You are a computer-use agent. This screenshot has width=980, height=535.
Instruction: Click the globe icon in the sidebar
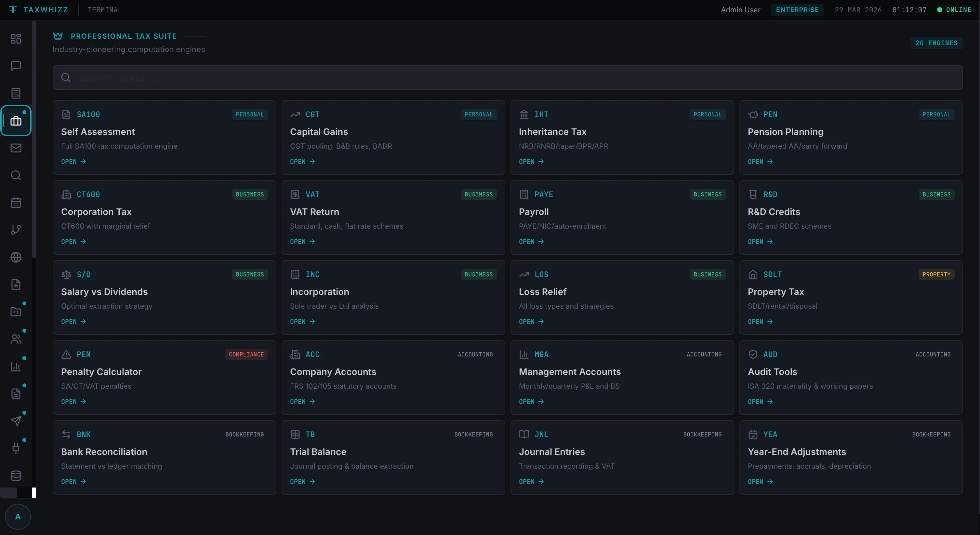16,257
